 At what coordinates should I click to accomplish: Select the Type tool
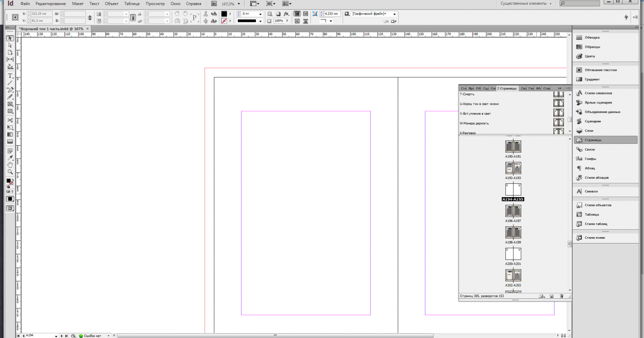(x=10, y=76)
